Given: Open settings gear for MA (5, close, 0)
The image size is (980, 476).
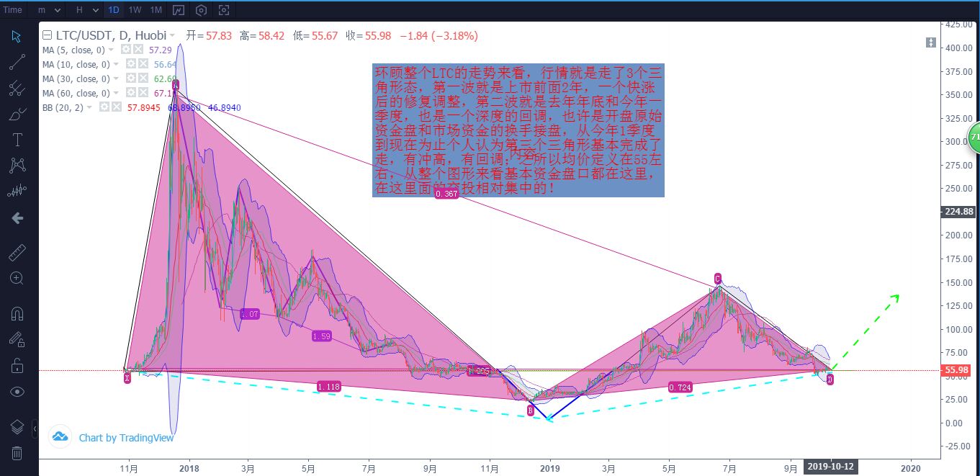Looking at the screenshot, I should click(x=126, y=50).
